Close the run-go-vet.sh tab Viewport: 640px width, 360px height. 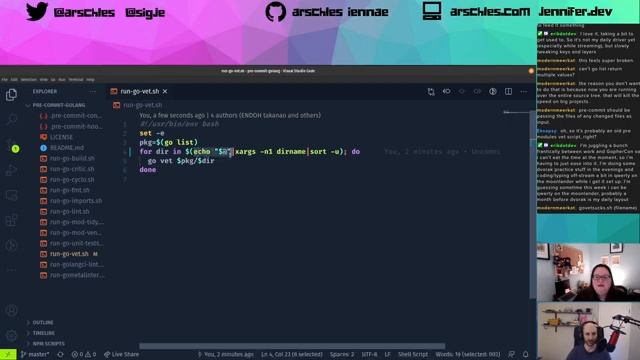[165, 91]
